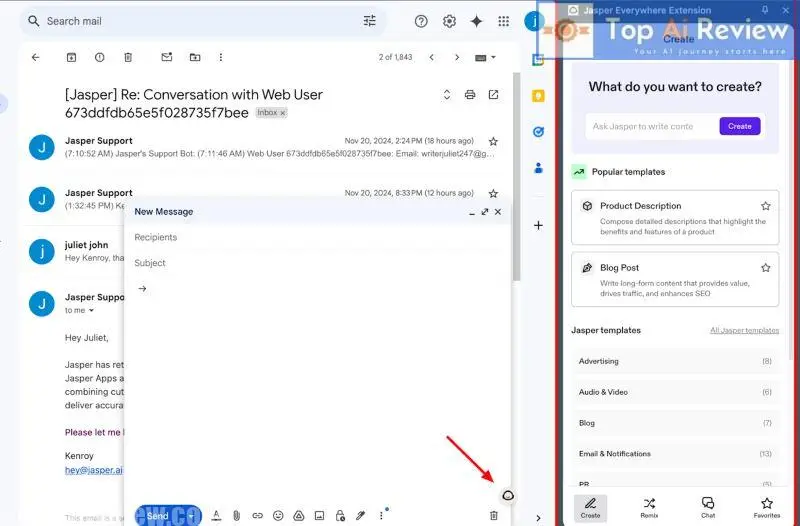Click the Search mail field

[202, 21]
